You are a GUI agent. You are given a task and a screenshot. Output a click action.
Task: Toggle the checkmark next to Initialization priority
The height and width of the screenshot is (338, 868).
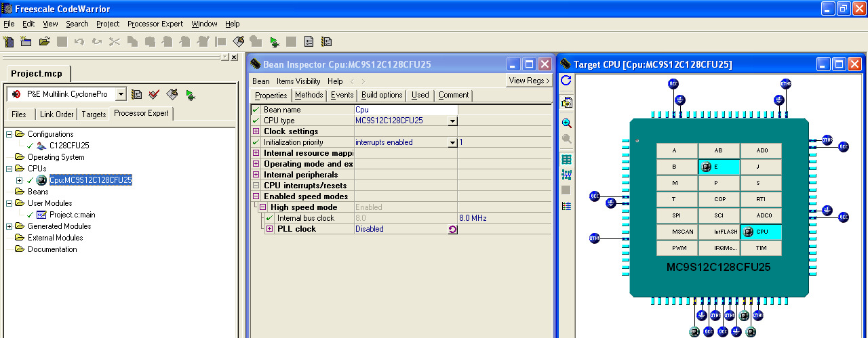tap(256, 142)
